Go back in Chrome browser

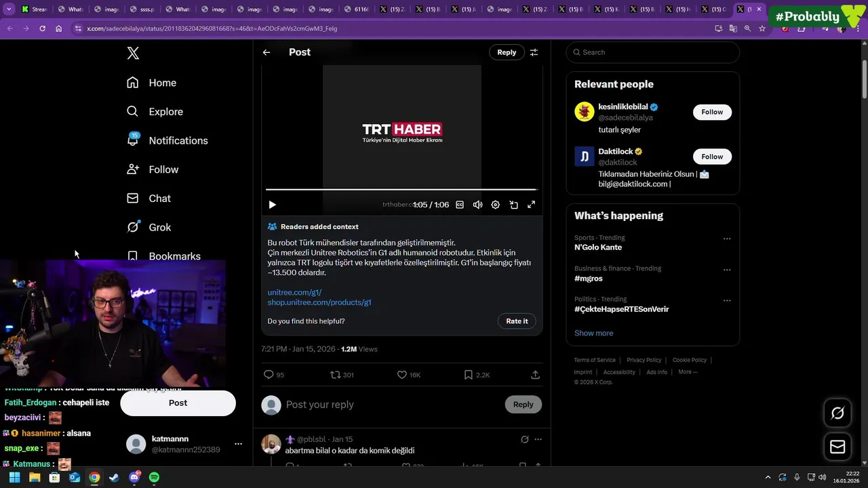click(x=9, y=28)
